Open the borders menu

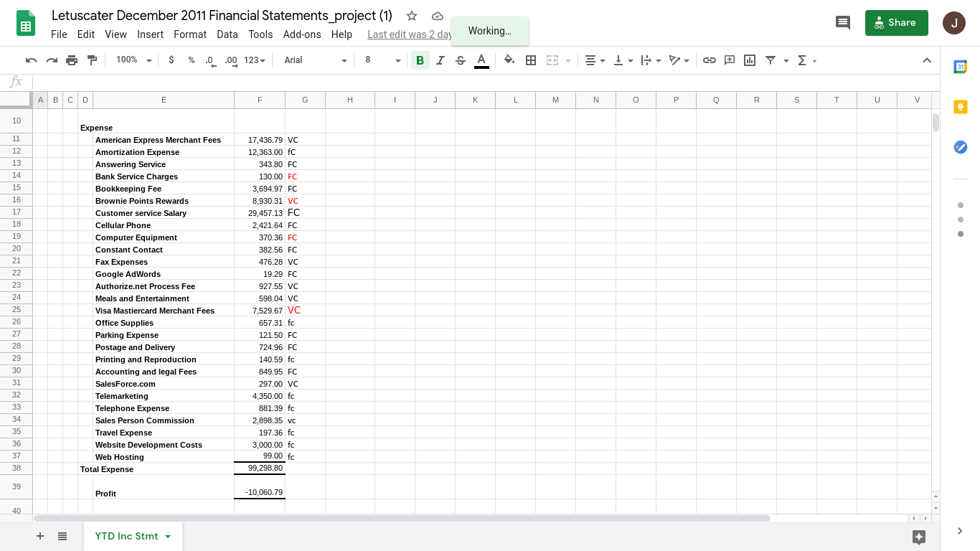(x=531, y=60)
